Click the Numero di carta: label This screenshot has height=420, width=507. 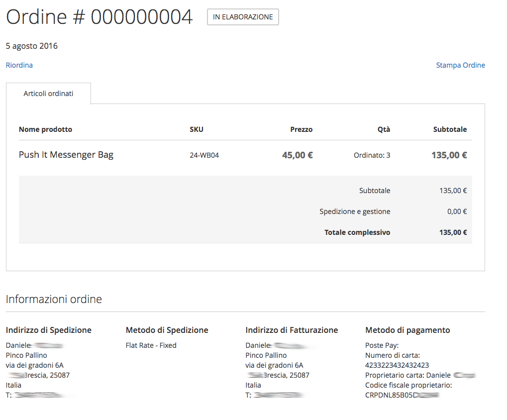point(393,355)
